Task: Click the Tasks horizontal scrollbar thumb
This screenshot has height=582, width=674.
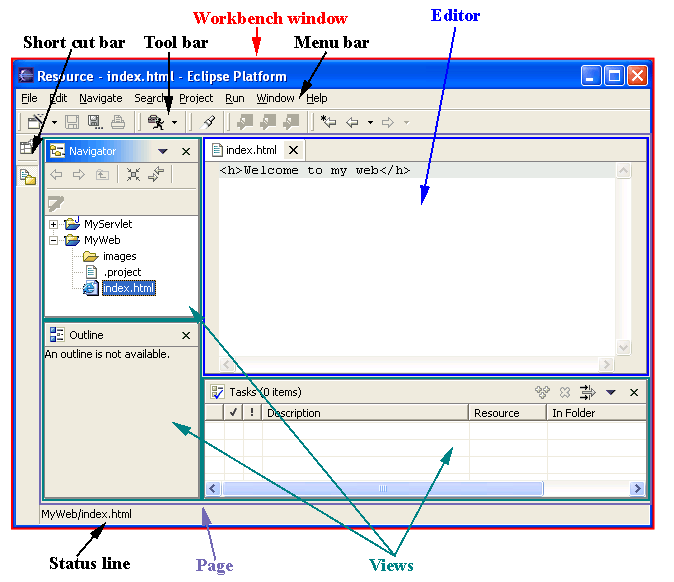Action: pos(382,488)
